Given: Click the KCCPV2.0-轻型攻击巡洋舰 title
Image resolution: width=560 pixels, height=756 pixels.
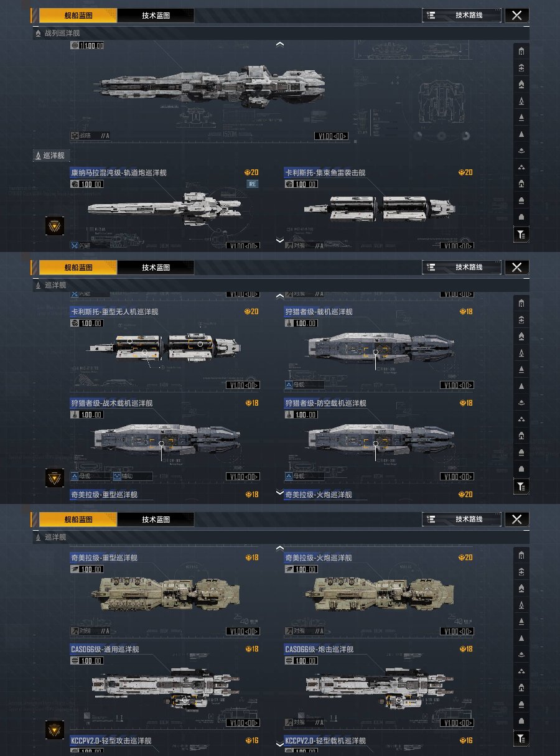Looking at the screenshot, I should (x=111, y=740).
